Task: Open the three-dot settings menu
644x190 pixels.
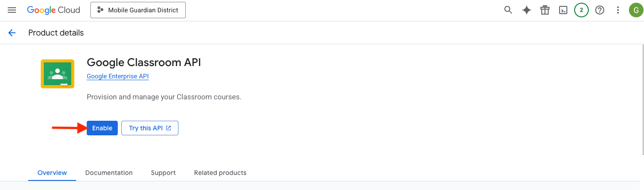Action: tap(618, 10)
